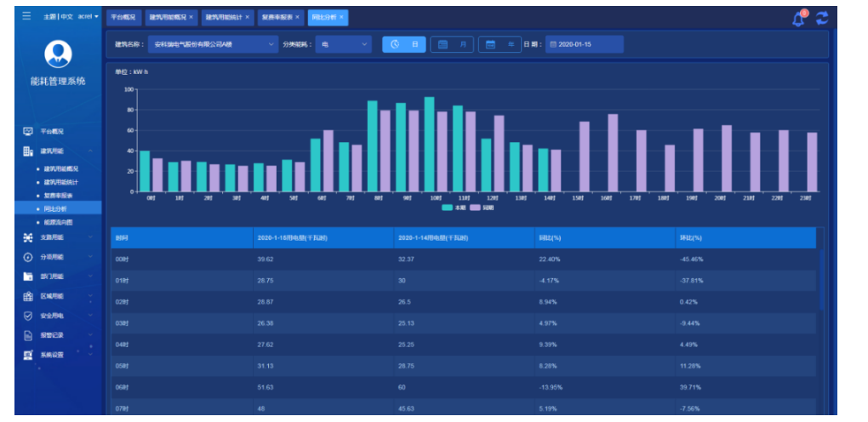
Task: Click the 系统设置 computer icon in sidebar
Action: coord(28,355)
